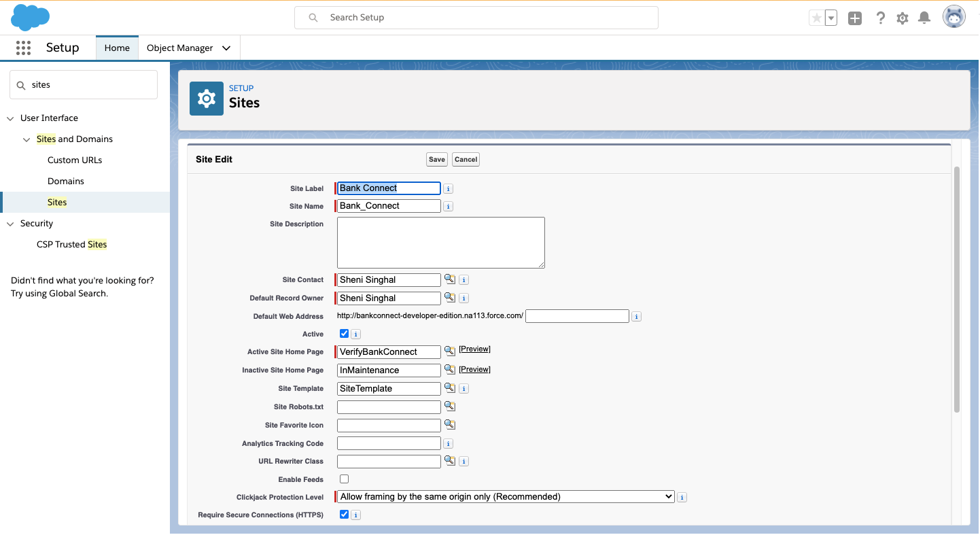Open the notifications bell icon
This screenshot has height=535, width=980.
pos(924,18)
